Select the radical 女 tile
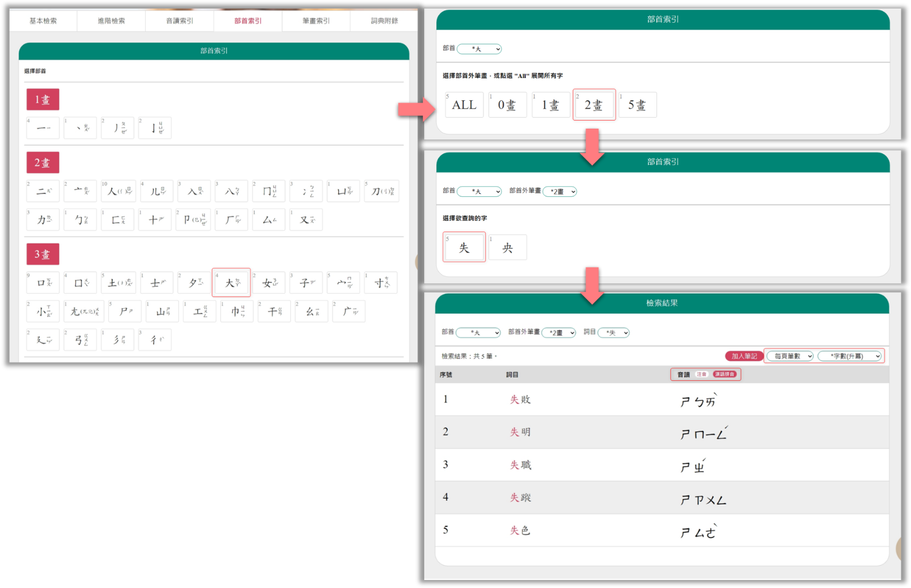This screenshot has width=911, height=588. (x=269, y=283)
